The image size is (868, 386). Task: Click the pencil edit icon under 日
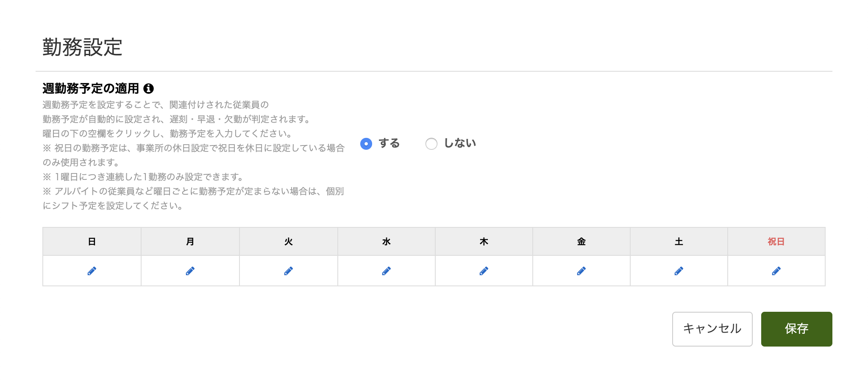point(92,271)
